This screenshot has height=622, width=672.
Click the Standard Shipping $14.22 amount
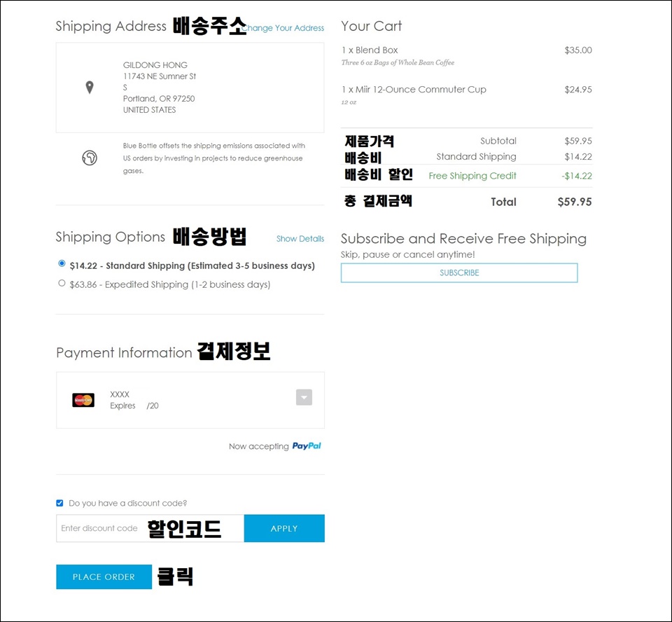tap(577, 157)
